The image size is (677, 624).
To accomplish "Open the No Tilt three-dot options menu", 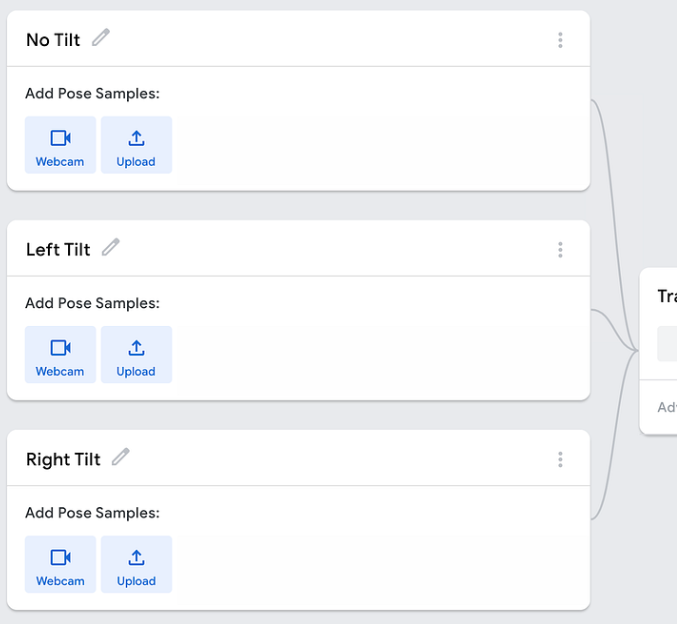I will pyautogui.click(x=560, y=40).
